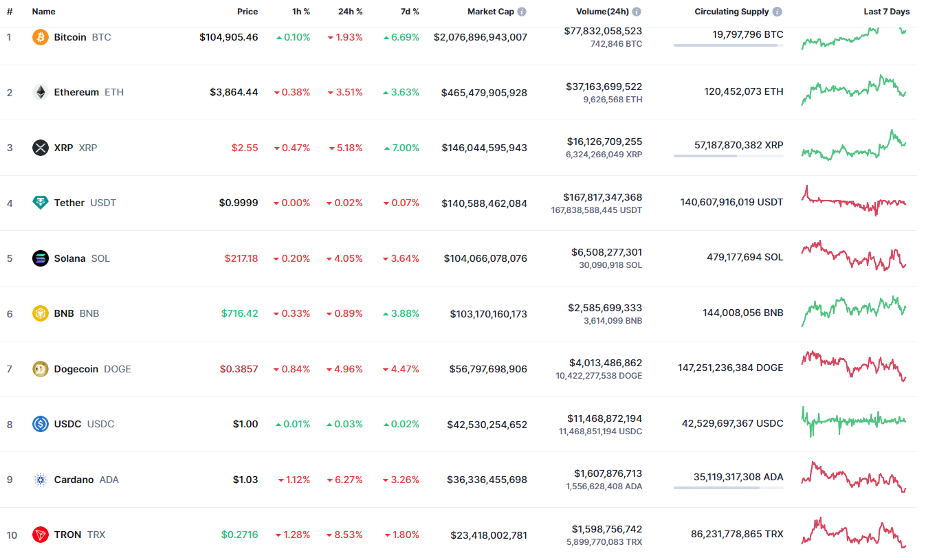This screenshot has height=560, width=926.
Task: Click the Circulating Supply info icon
Action: click(x=777, y=12)
